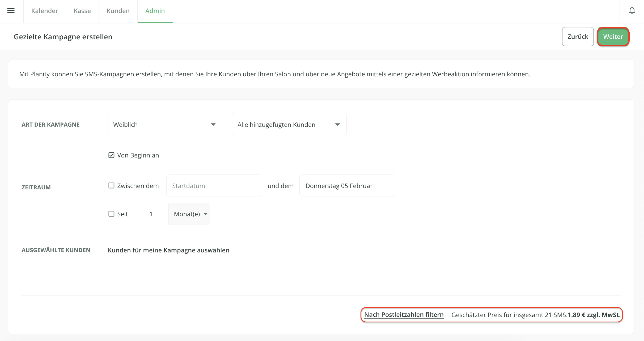Open Alle hinzugefügten Kunden dropdown
The width and height of the screenshot is (644, 341).
pyautogui.click(x=289, y=124)
